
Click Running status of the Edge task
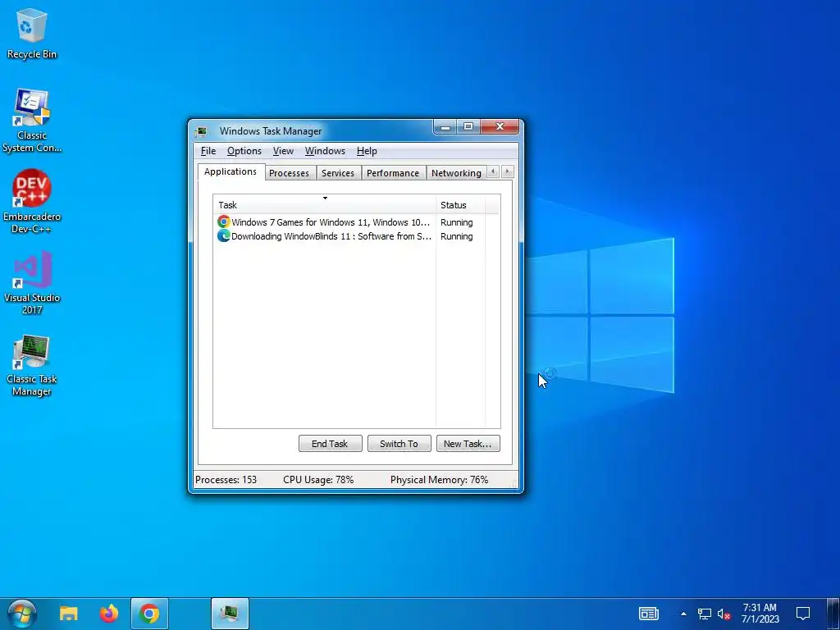click(x=456, y=235)
